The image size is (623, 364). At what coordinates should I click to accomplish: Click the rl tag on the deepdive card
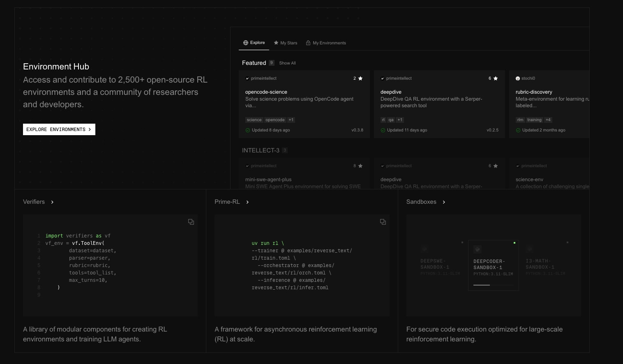coord(383,120)
